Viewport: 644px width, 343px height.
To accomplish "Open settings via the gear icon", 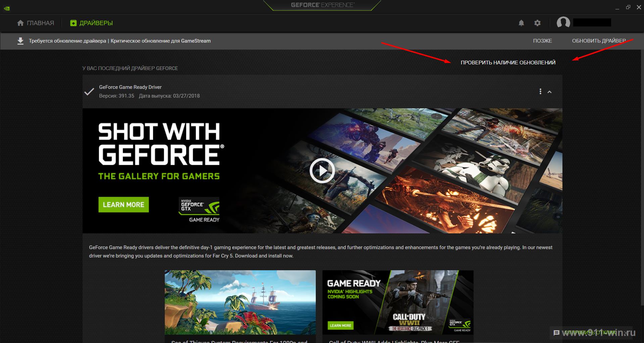I will coord(537,23).
